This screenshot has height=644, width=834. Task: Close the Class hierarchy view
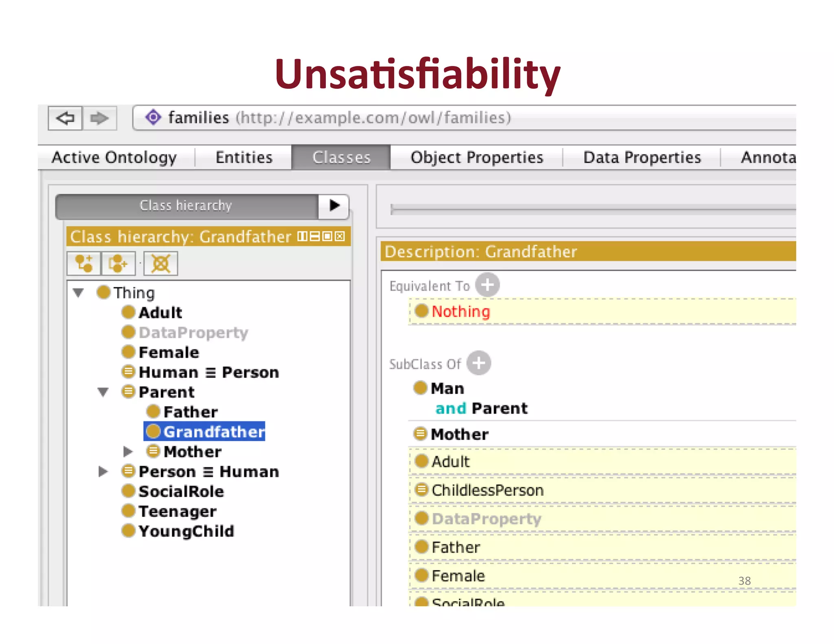(x=340, y=237)
